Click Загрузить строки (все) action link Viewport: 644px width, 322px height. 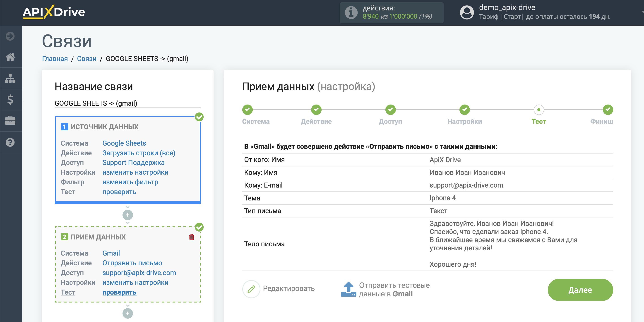pos(139,153)
